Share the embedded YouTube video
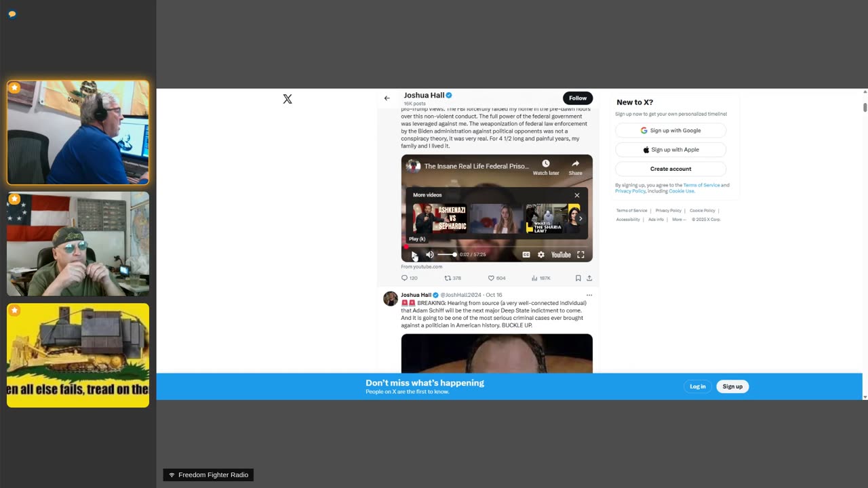Screen dimensions: 868x488 click(575, 167)
